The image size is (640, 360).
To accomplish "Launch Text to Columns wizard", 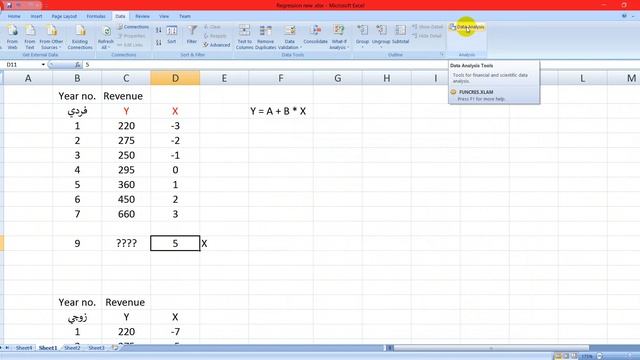I will coord(244,37).
